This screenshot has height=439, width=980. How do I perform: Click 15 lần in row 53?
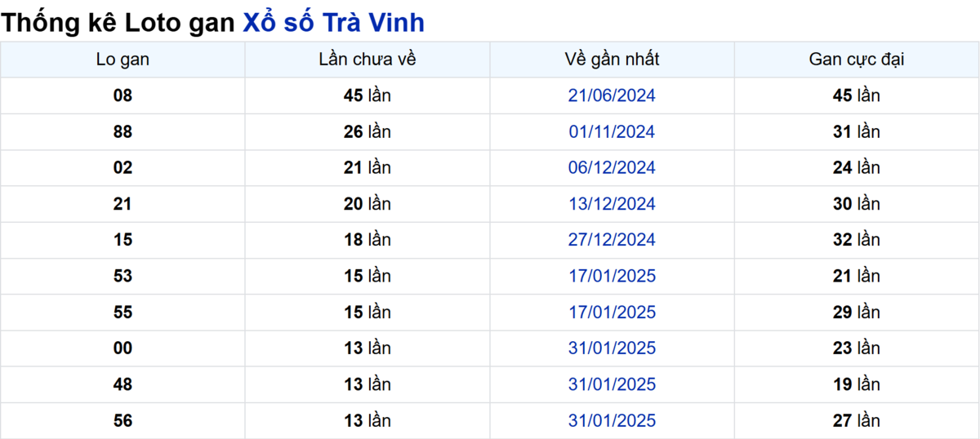pos(367,276)
